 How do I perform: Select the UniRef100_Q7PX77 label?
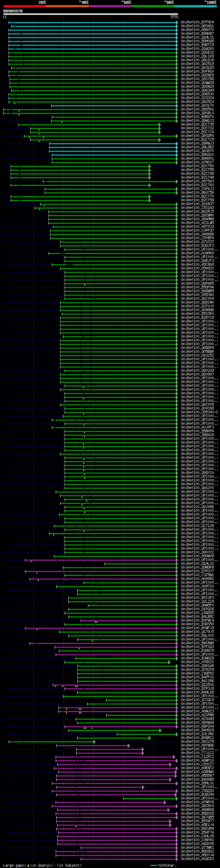point(197,571)
